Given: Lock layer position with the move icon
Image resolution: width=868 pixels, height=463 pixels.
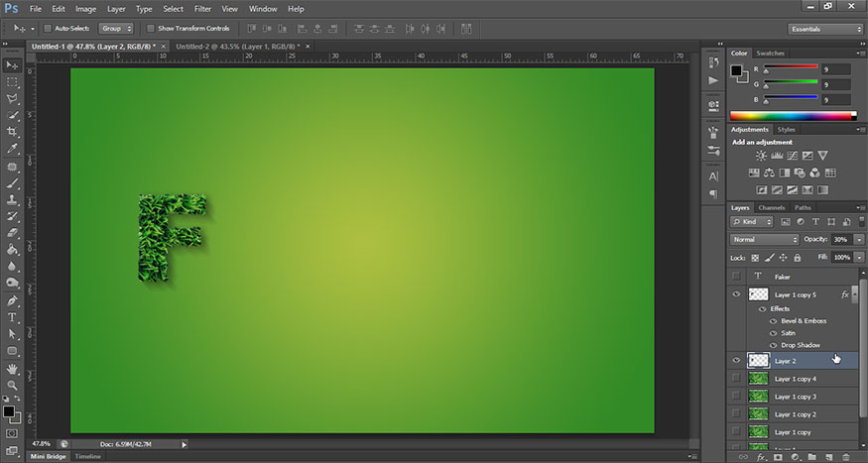Looking at the screenshot, I should click(783, 258).
